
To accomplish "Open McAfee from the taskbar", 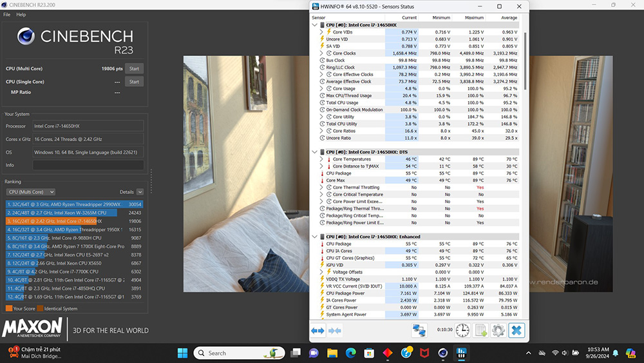I will click(424, 353).
